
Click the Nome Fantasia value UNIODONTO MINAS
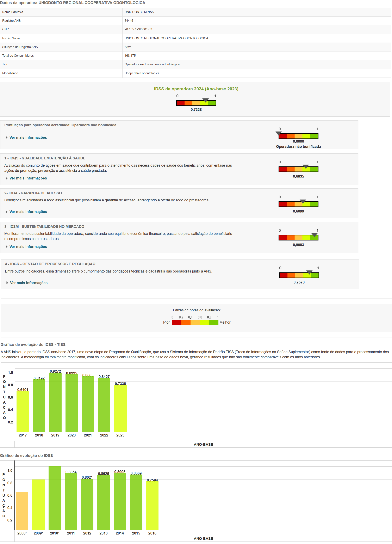pyautogui.click(x=139, y=12)
